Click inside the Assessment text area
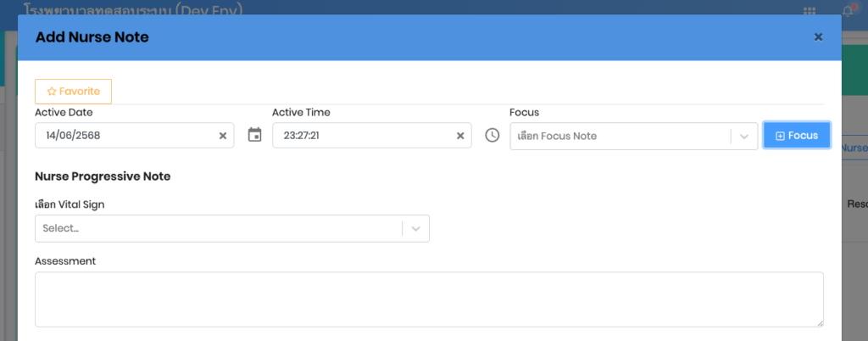 [429, 299]
